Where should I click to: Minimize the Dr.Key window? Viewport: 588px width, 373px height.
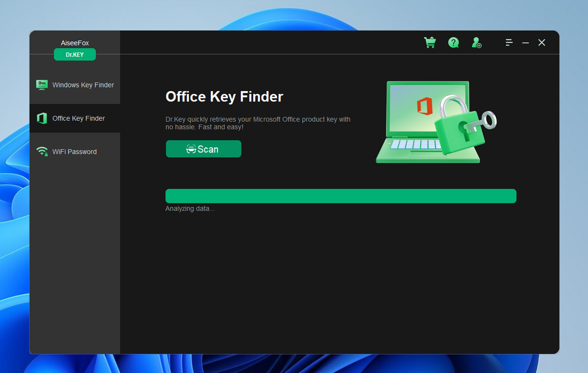[x=526, y=43]
